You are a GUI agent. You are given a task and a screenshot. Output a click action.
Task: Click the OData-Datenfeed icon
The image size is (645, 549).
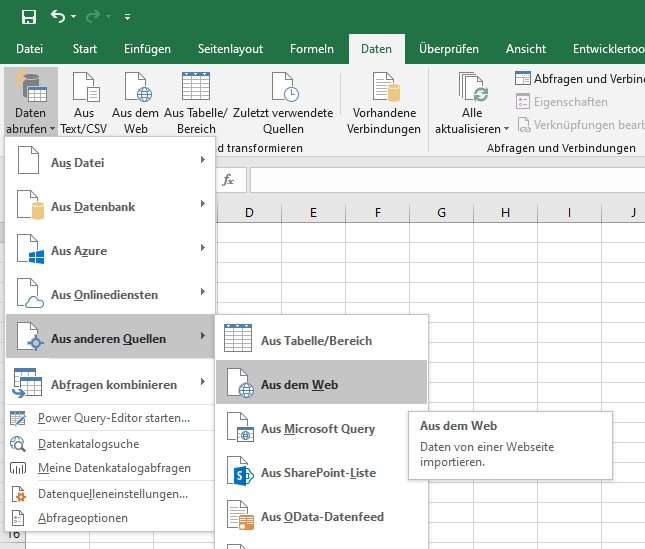click(240, 516)
